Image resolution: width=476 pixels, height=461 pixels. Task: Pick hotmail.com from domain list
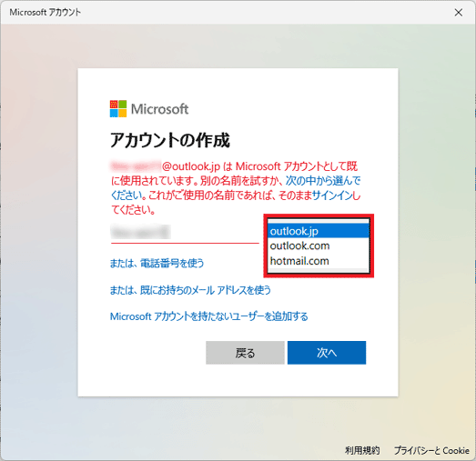coord(319,261)
